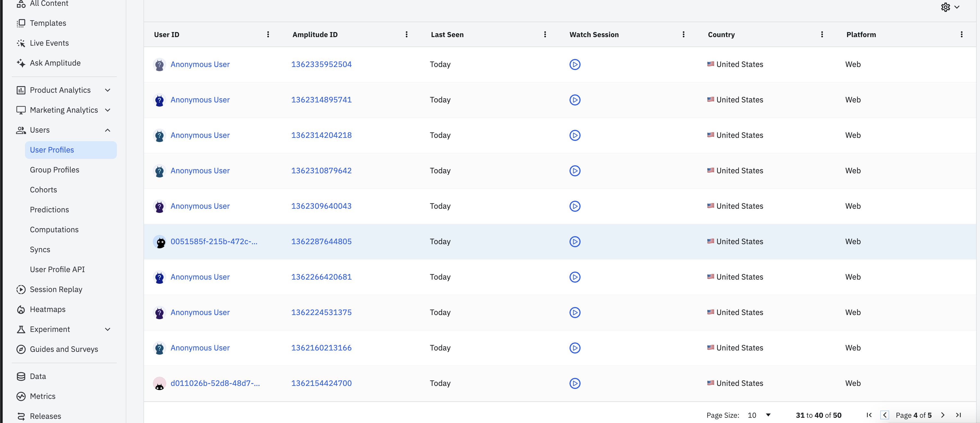Expand the Experiment sidebar section

tap(108, 329)
